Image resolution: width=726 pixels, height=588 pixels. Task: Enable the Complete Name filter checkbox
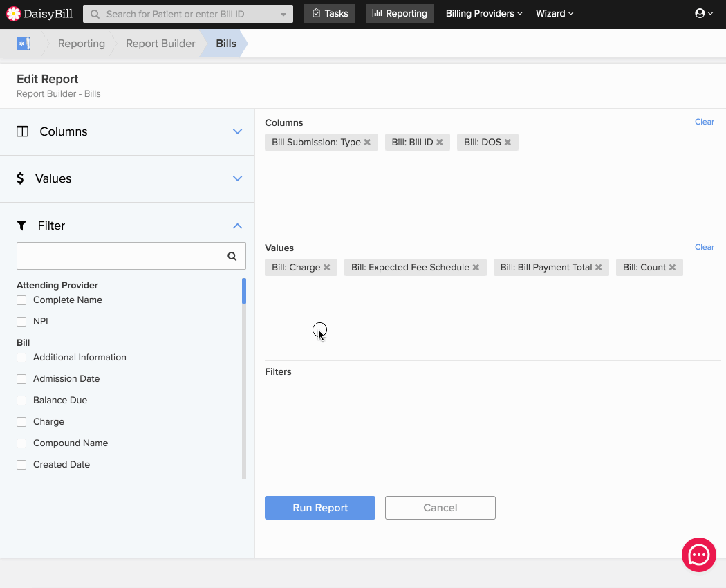tap(21, 300)
